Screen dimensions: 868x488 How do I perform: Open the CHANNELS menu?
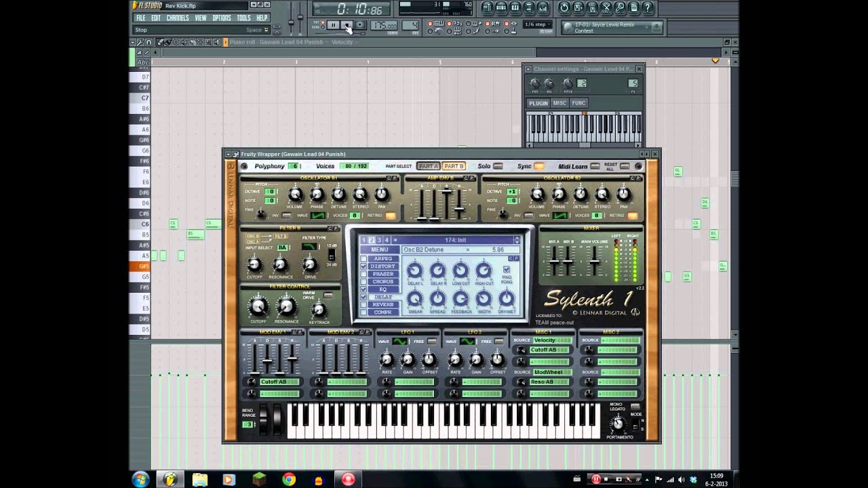[178, 18]
